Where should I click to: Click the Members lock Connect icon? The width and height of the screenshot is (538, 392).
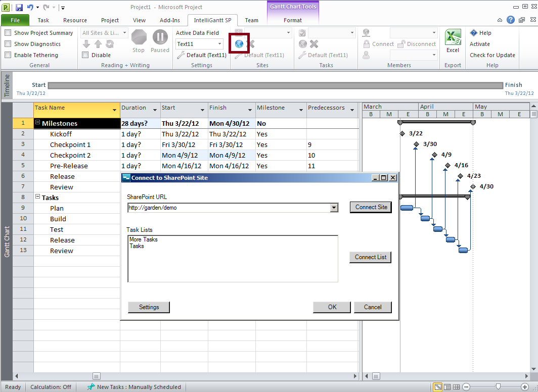[x=367, y=44]
